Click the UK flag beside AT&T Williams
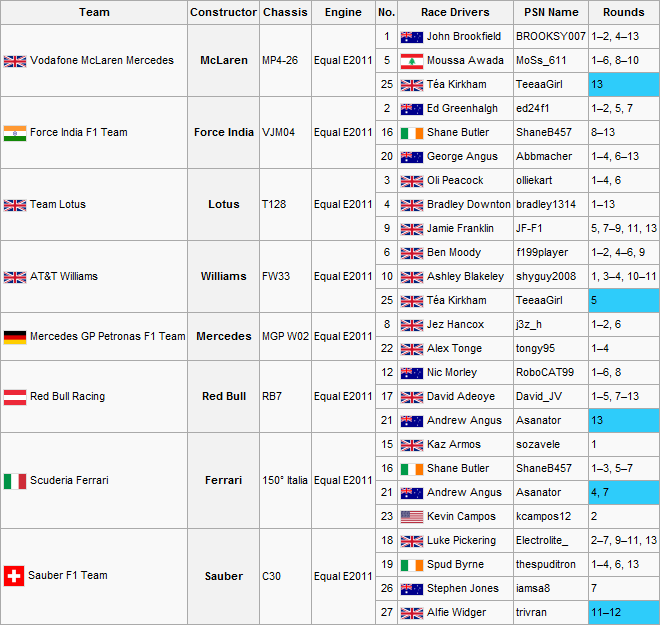 (x=15, y=277)
